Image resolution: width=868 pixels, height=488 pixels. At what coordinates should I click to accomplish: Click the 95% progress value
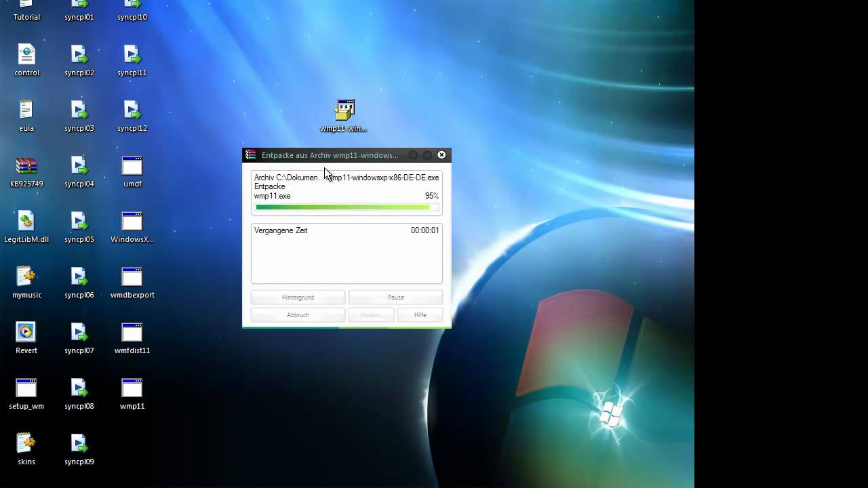click(432, 196)
